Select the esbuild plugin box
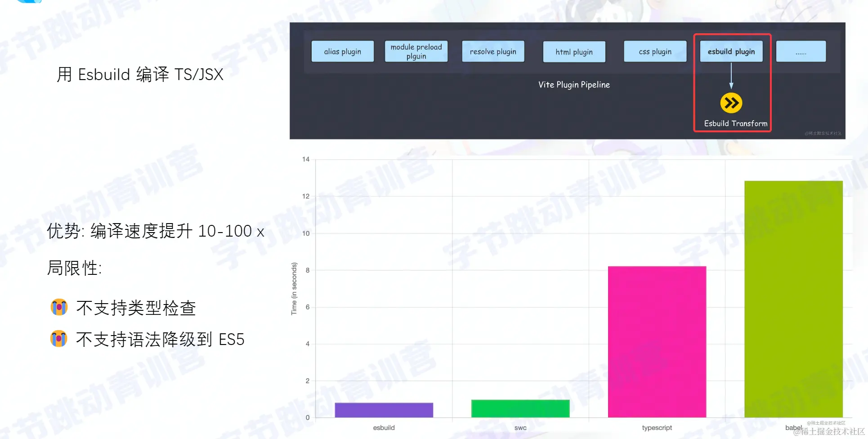This screenshot has height=439, width=868. [x=731, y=51]
